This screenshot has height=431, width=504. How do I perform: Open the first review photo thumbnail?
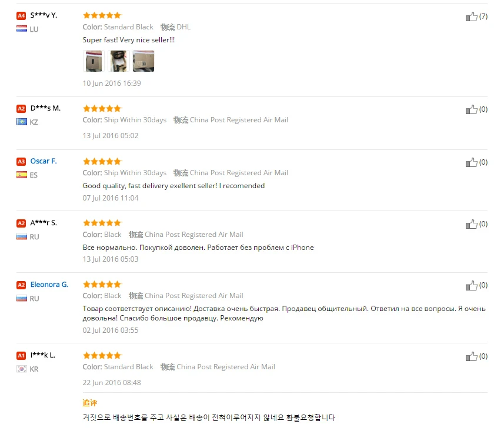[93, 61]
